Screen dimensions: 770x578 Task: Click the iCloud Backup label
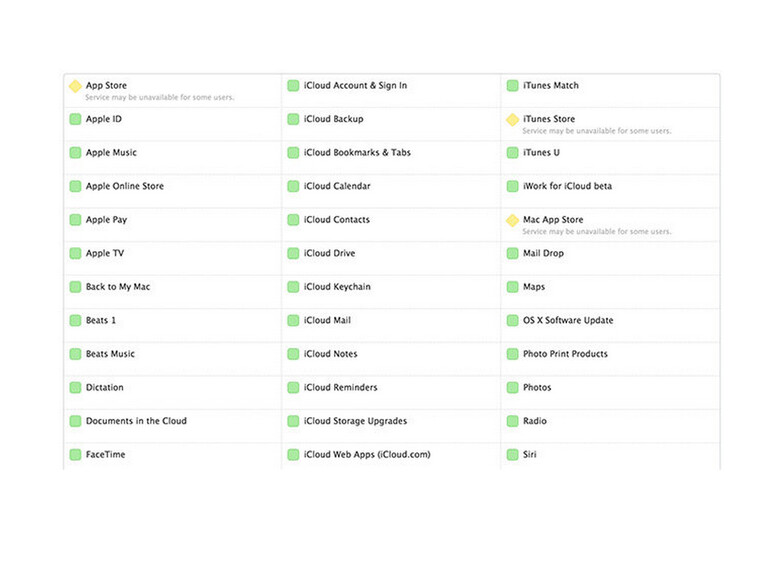tap(333, 119)
